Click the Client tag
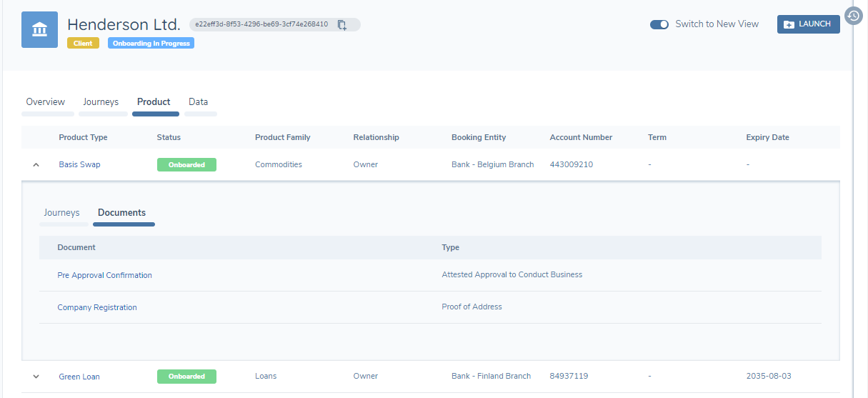Image resolution: width=868 pixels, height=398 pixels. point(83,43)
